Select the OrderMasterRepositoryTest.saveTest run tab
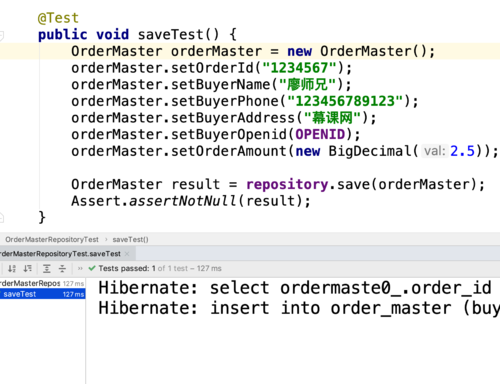500x384 pixels. pyautogui.click(x=60, y=254)
